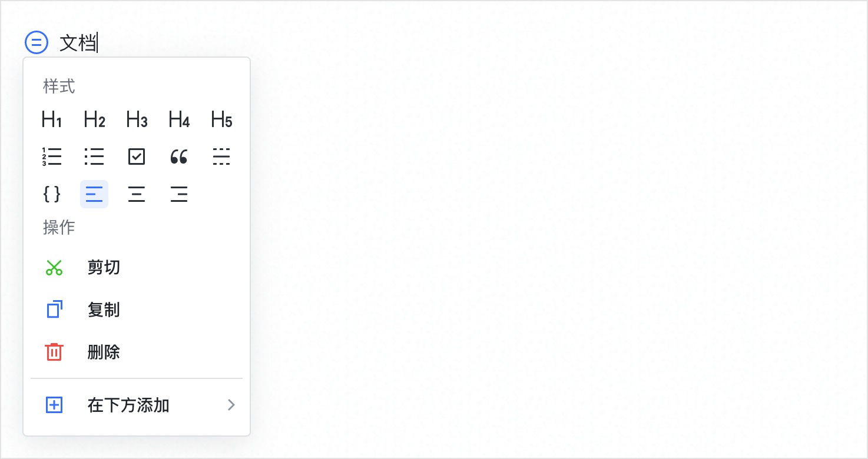Image resolution: width=868 pixels, height=459 pixels.
Task: Pick the H5 heading style
Action: click(221, 120)
